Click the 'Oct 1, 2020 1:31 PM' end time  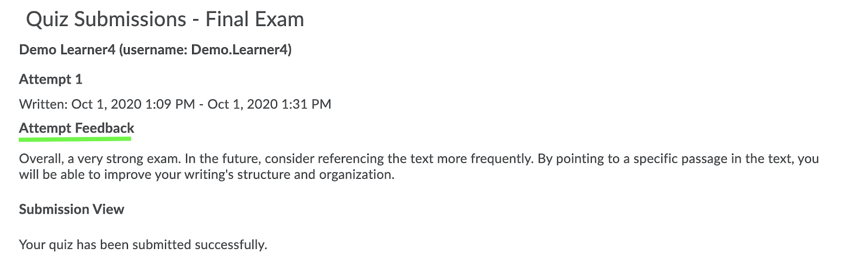pyautogui.click(x=269, y=104)
